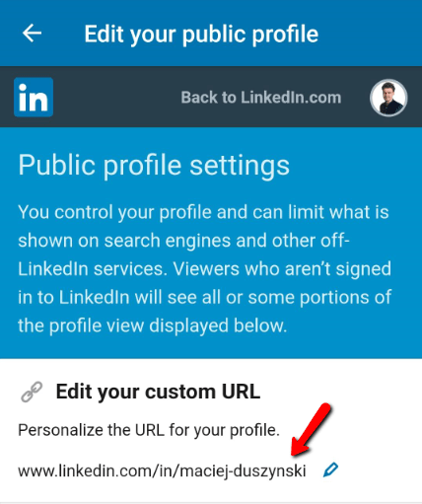Select the 'Edit your custom URL' heading

pyautogui.click(x=158, y=392)
